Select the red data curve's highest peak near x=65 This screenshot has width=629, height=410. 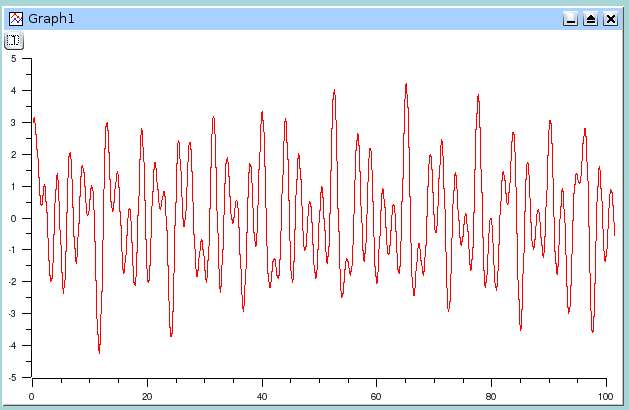point(406,85)
